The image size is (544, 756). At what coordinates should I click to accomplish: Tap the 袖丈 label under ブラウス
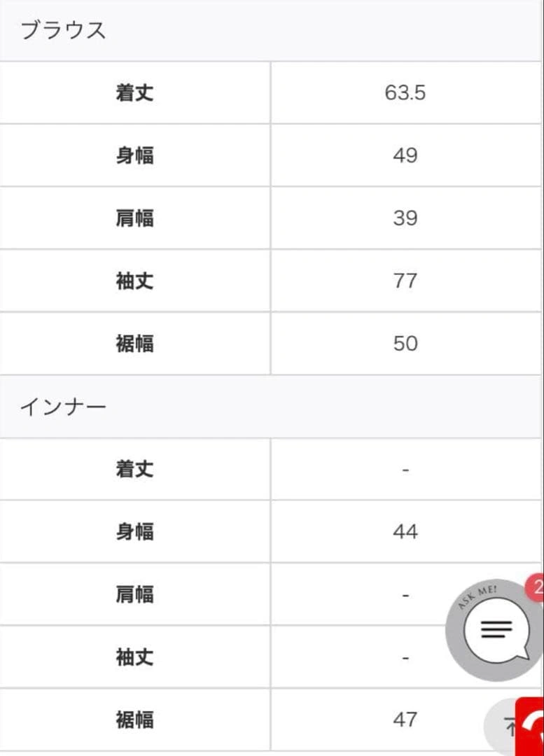point(134,281)
